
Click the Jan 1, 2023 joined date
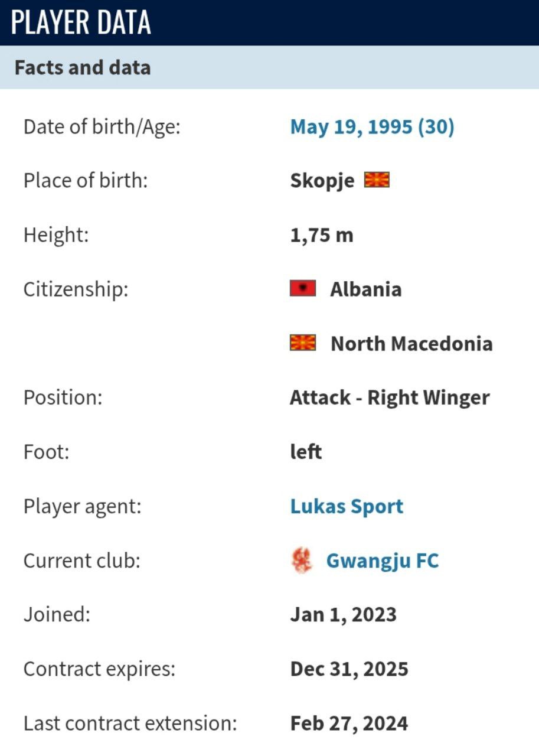click(x=343, y=615)
